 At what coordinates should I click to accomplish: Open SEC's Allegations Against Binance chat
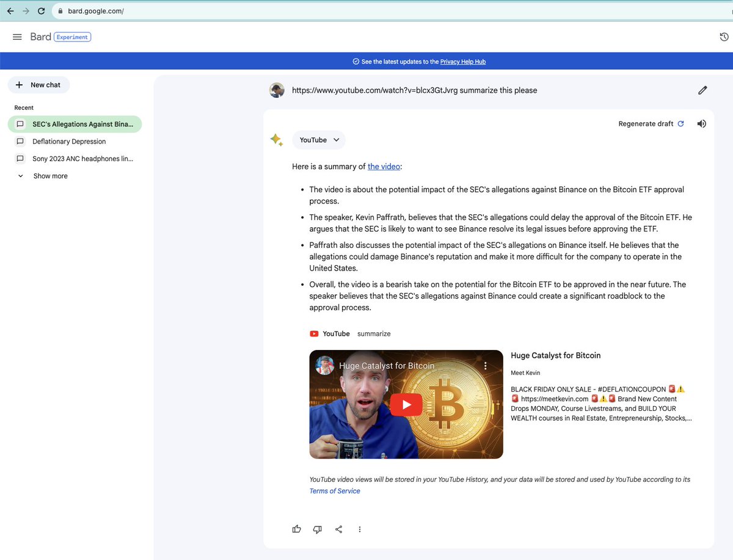[x=75, y=124]
